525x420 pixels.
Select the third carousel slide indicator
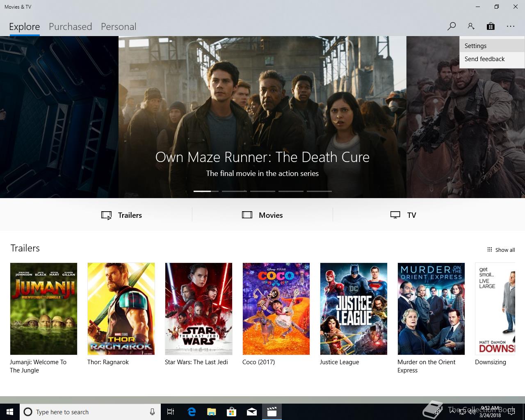(x=262, y=191)
